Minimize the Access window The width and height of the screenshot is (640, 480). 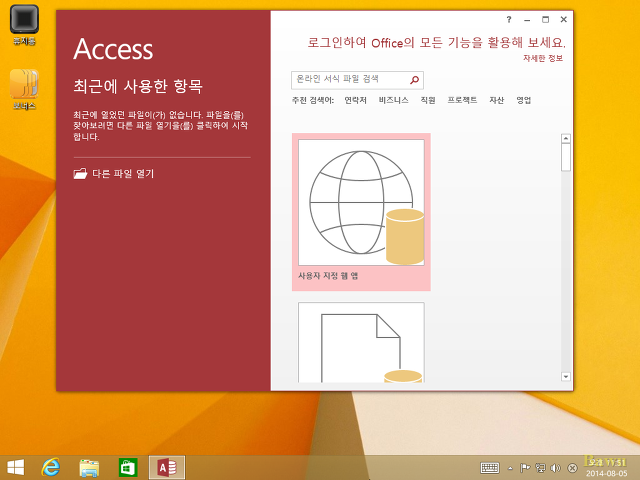coord(527,20)
